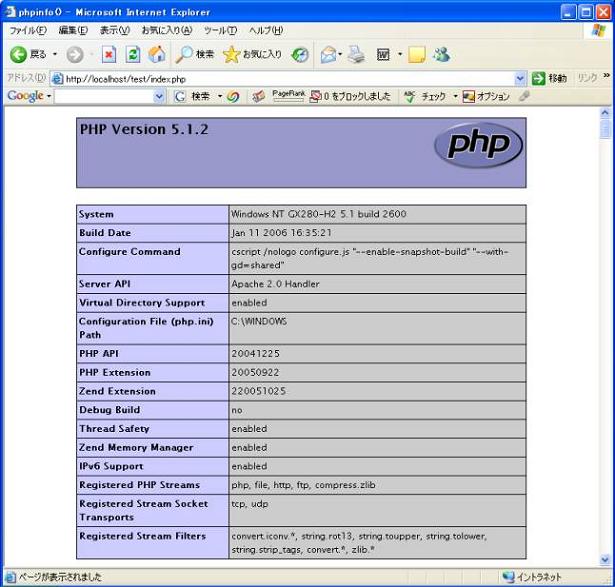Click the リンク links bar label
Viewport: 615px width, 587px height.
(587, 78)
